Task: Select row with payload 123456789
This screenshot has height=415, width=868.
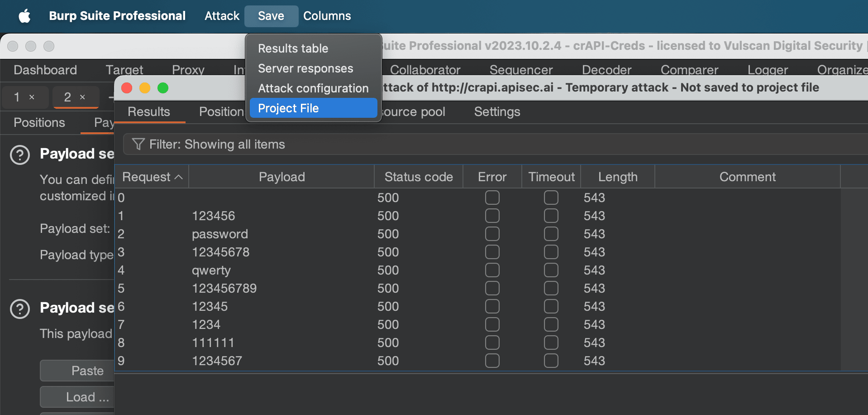Action: [x=478, y=289]
